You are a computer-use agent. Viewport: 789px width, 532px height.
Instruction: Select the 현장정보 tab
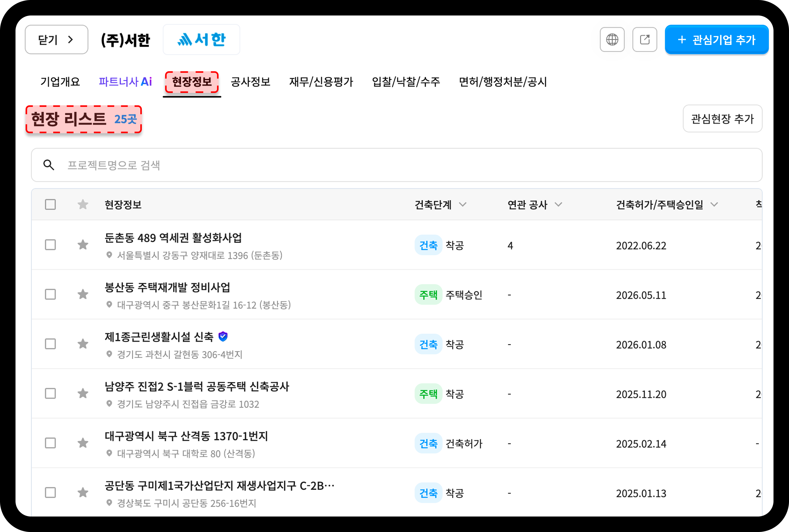click(x=192, y=82)
